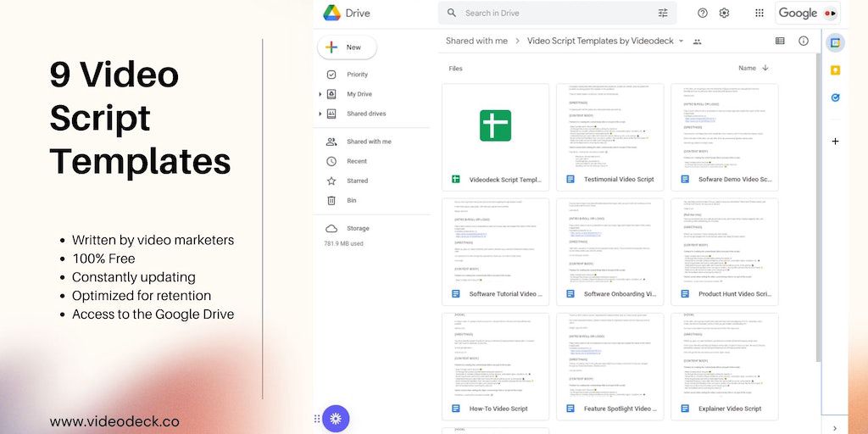This screenshot has height=434, width=868.
Task: Click the 781.9 MB used text
Action: (x=344, y=243)
